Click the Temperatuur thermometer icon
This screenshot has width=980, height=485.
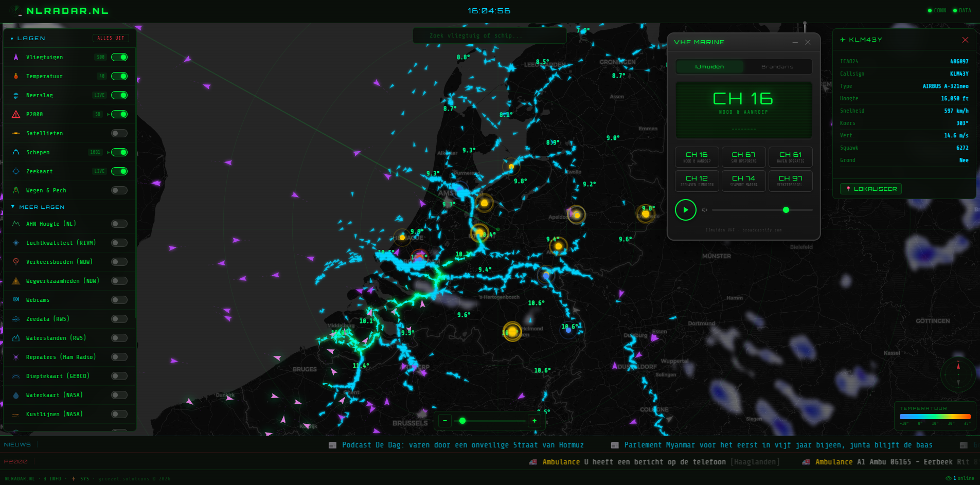coord(15,76)
